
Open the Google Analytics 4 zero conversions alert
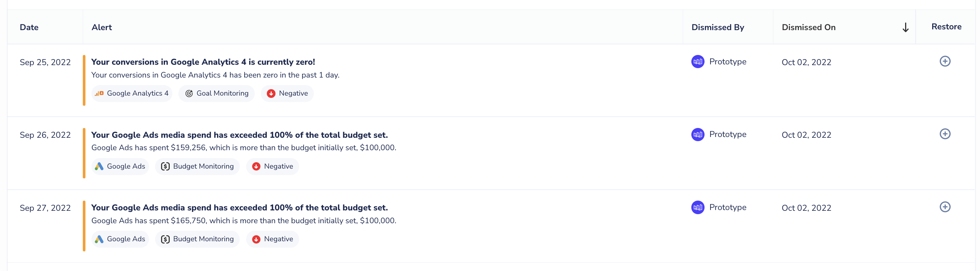click(203, 62)
